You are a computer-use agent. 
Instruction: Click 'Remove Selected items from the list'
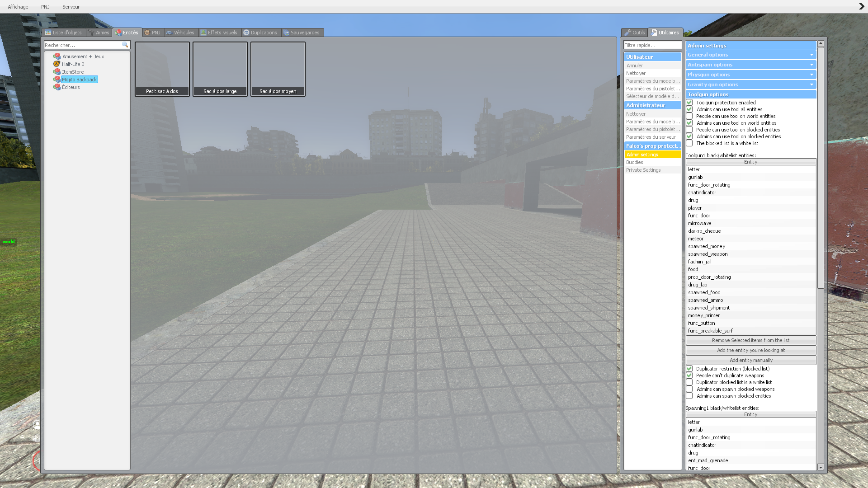[750, 340]
